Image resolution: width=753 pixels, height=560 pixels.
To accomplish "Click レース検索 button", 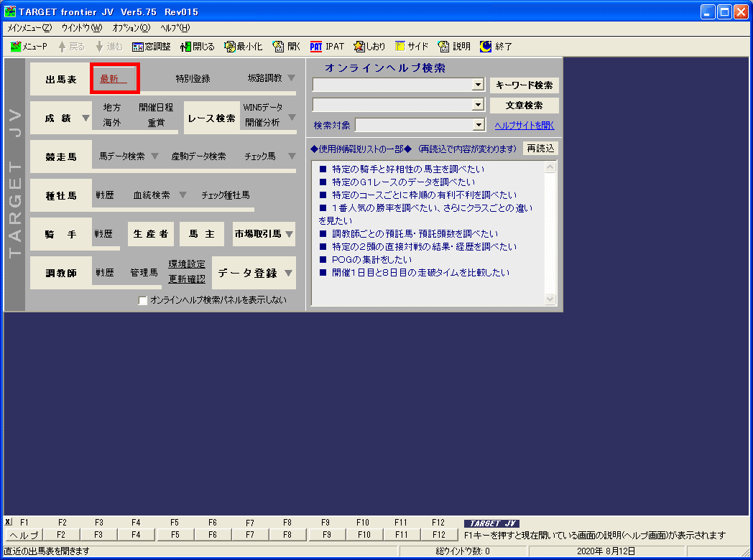I will pos(212,118).
